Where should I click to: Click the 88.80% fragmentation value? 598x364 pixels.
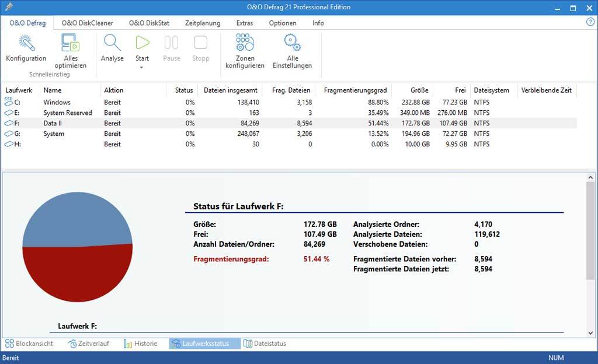378,102
